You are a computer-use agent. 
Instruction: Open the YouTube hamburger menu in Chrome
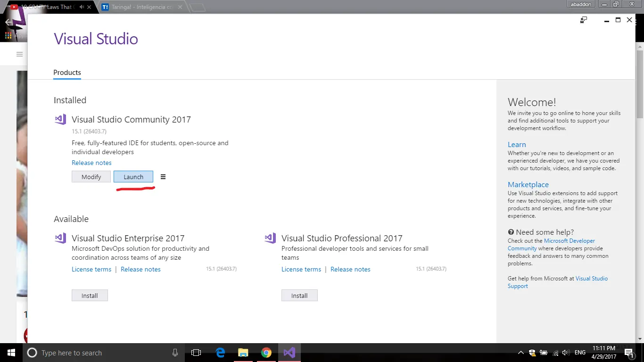click(x=19, y=54)
